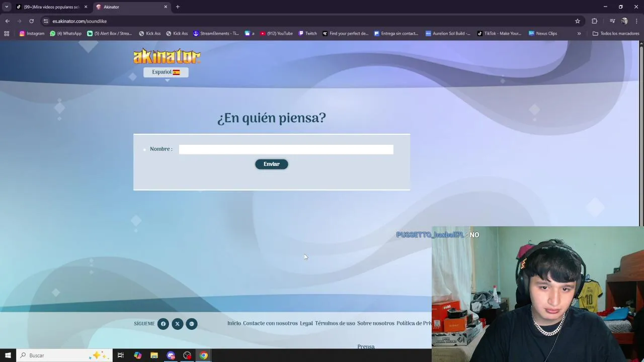Open the tab search dropdown arrow
The height and width of the screenshot is (362, 644).
(x=7, y=7)
